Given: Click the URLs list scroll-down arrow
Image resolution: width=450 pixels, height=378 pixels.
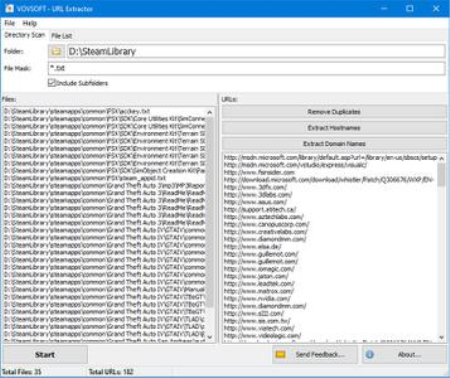Looking at the screenshot, I should click(x=442, y=337).
